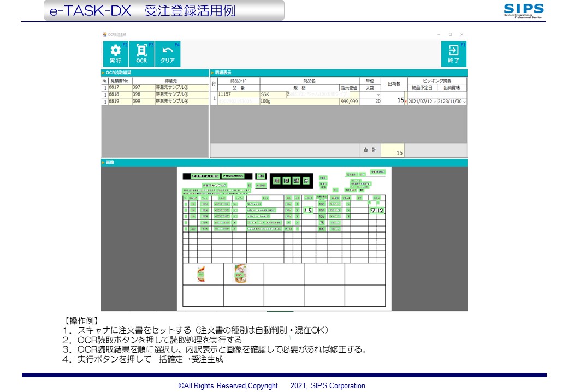Click the OCR読取結果 panel header
Viewport: 568px width, 392px height.
155,73
